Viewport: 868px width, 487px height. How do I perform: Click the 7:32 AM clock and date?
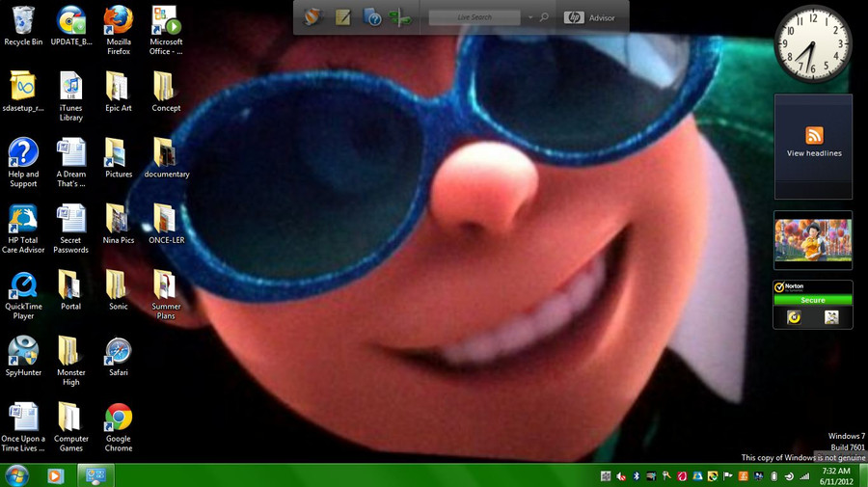coord(836,476)
